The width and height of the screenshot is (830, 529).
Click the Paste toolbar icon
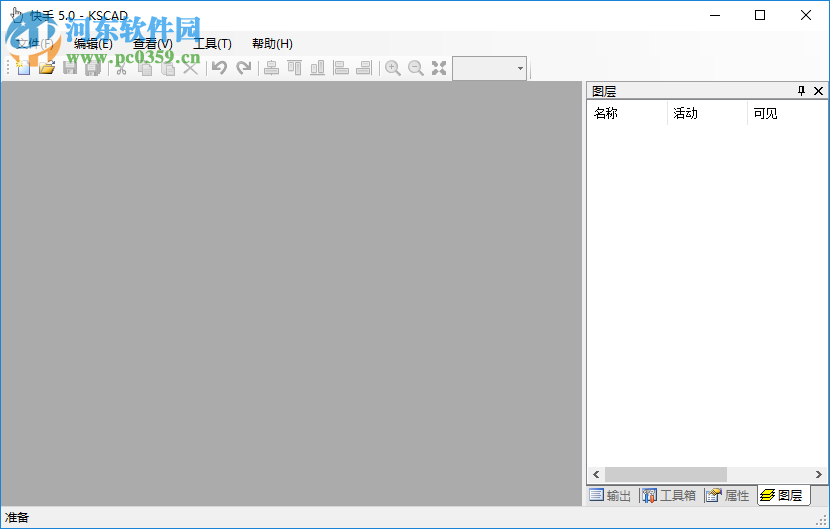pyautogui.click(x=168, y=68)
